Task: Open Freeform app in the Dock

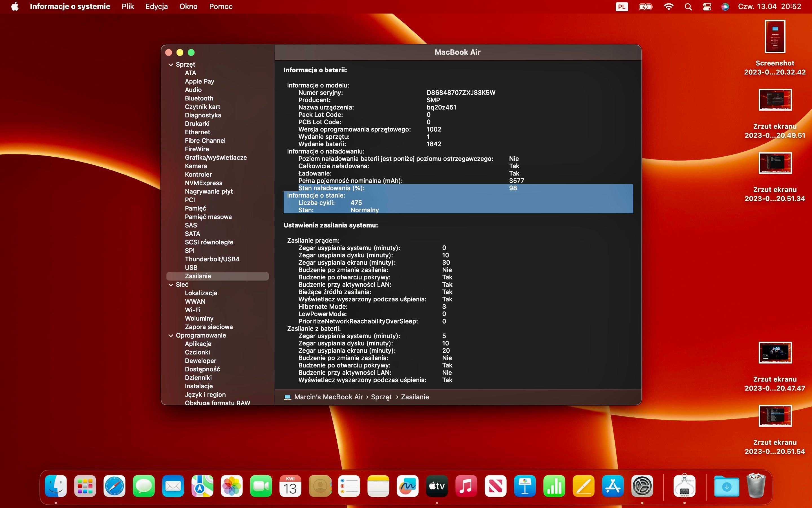Action: (408, 486)
